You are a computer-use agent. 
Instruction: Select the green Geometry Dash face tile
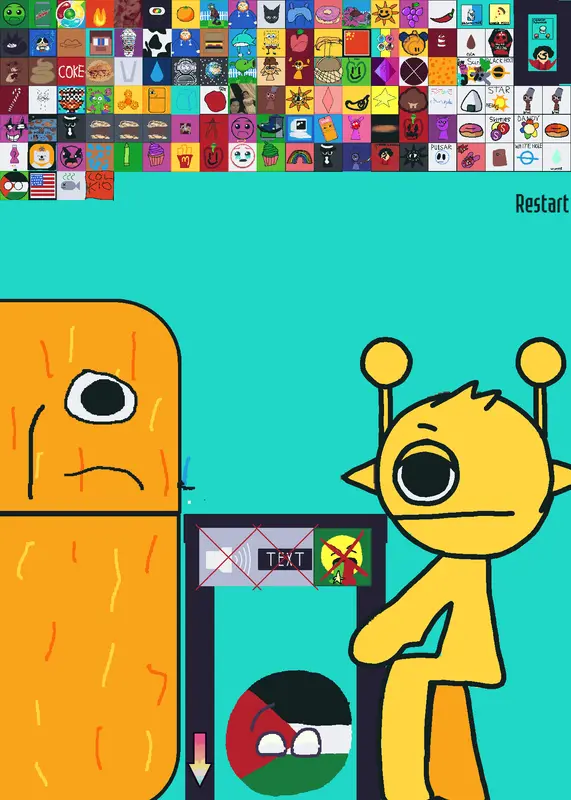[14, 14]
